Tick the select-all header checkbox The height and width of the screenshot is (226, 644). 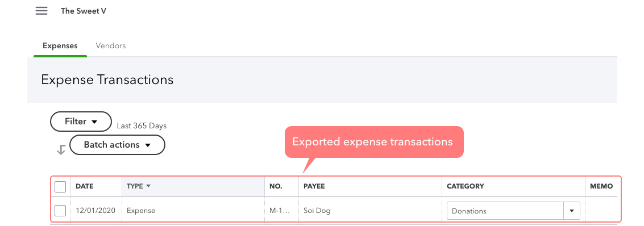pos(60,187)
